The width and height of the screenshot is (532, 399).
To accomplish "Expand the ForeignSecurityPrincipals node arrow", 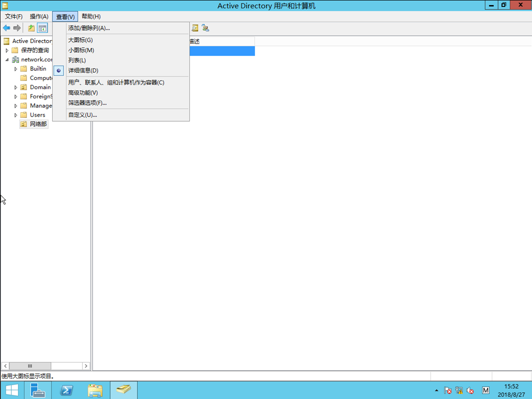I will tap(16, 97).
